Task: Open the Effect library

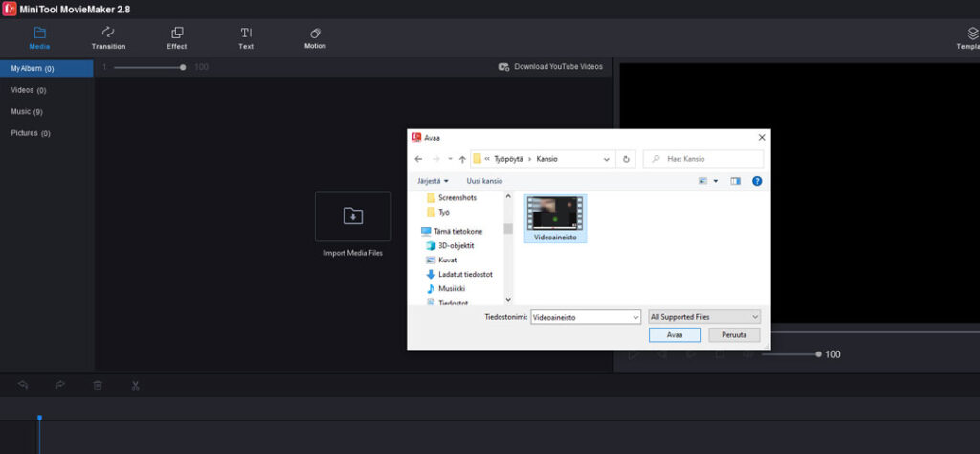Action: click(x=177, y=38)
